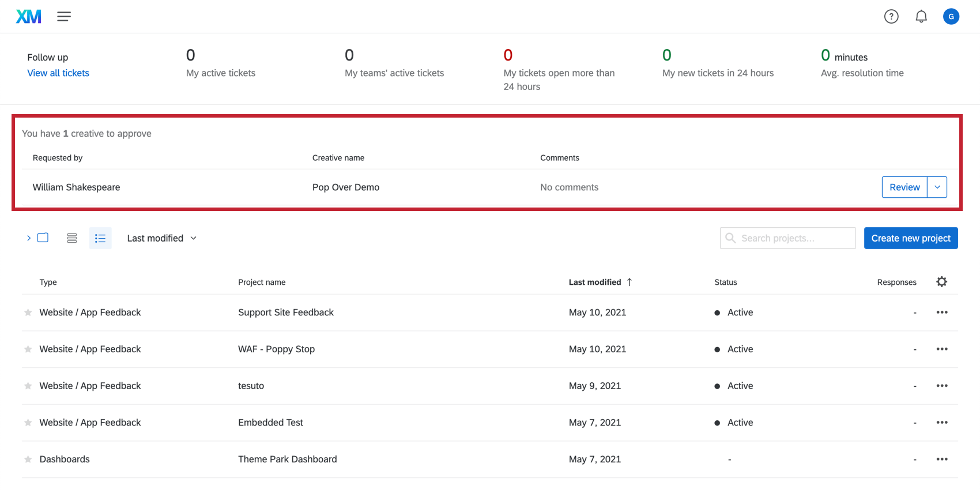Click My new tickets in 24 hours
This screenshot has height=490, width=980.
point(718,63)
